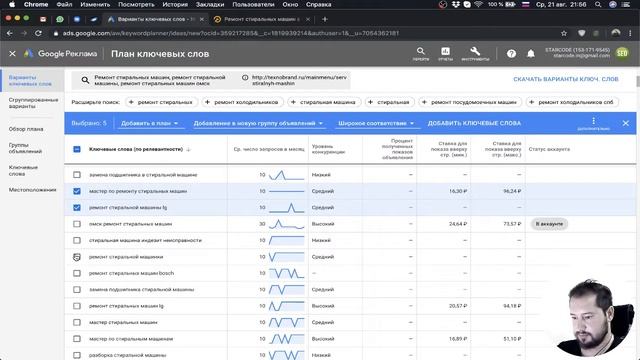The height and width of the screenshot is (360, 640).
Task: Open the Tools wrench icon
Action: [475, 51]
